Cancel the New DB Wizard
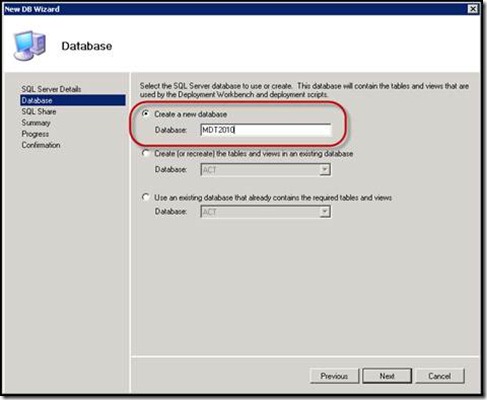 tap(440, 376)
